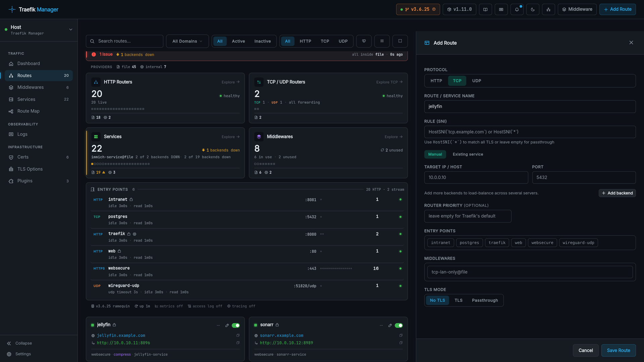Image resolution: width=644 pixels, height=362 pixels.
Task: Explore the Services card link
Action: click(231, 137)
